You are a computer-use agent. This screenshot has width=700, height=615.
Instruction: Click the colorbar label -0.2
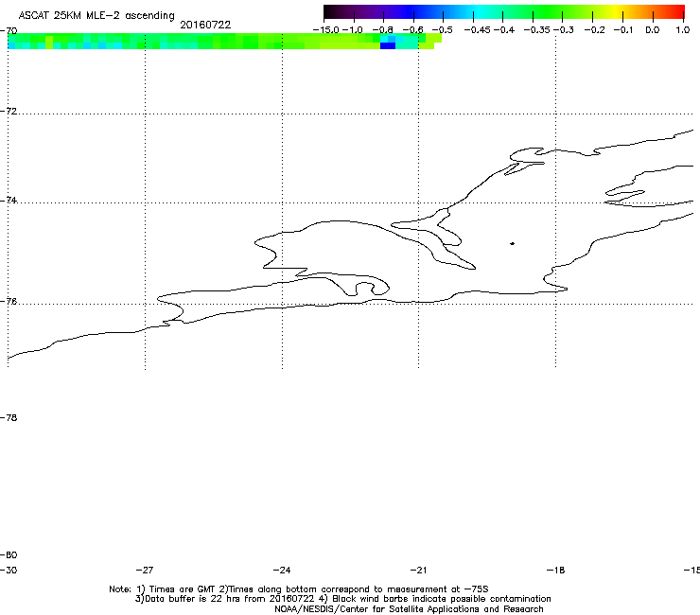tap(595, 30)
